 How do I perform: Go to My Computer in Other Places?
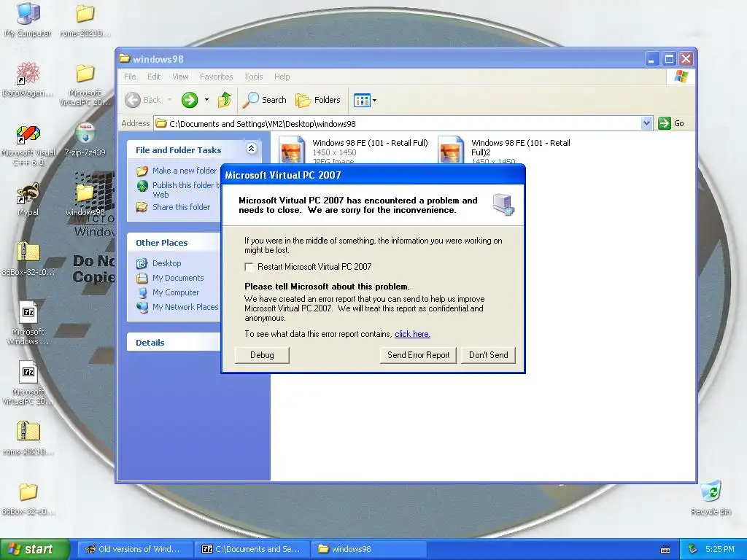[168, 292]
